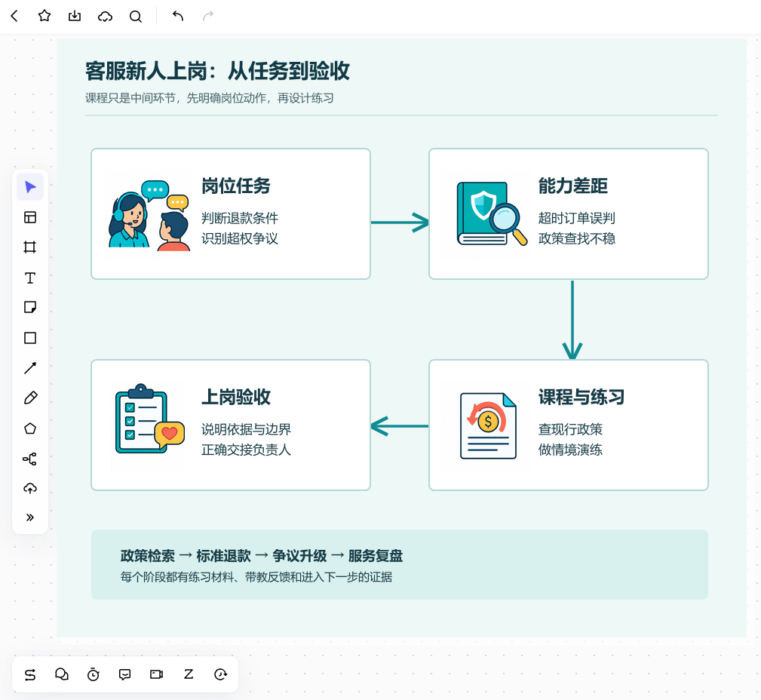Select the line connector tool
Viewport: 761px width, 700px height.
[30, 368]
